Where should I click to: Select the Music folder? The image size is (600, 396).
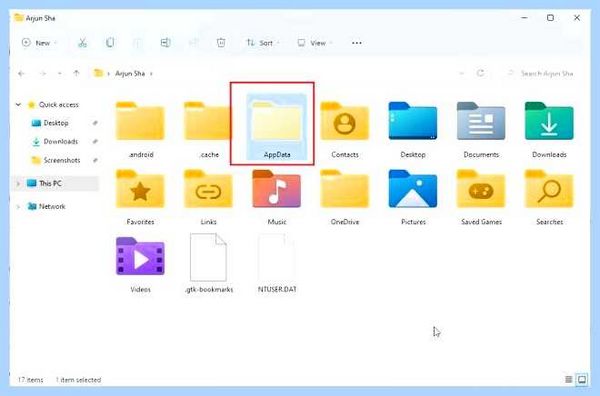click(277, 197)
